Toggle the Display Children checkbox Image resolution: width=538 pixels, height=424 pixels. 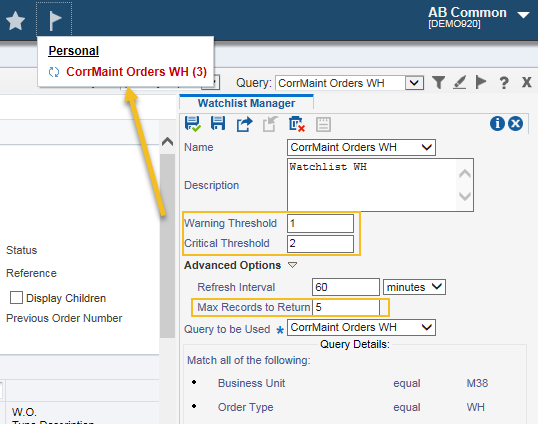point(16,298)
